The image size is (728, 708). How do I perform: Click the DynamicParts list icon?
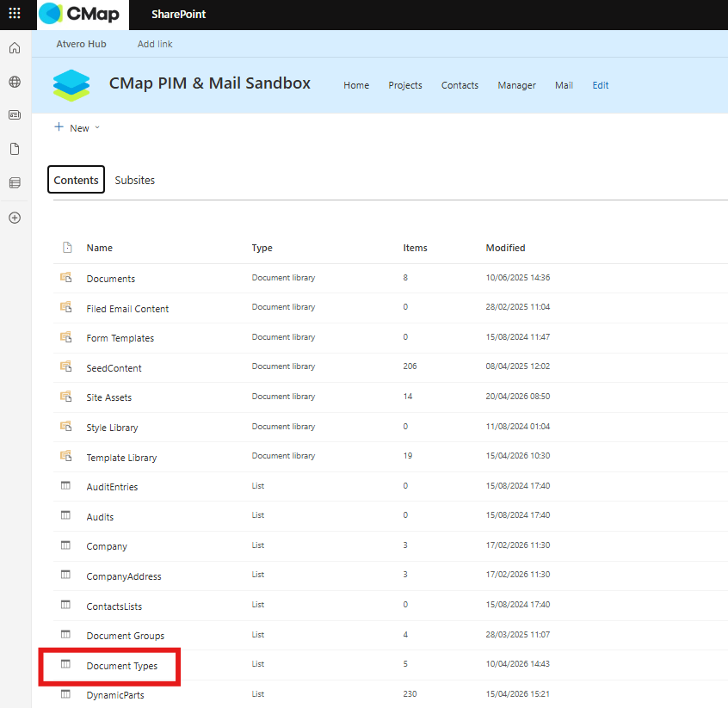click(66, 694)
